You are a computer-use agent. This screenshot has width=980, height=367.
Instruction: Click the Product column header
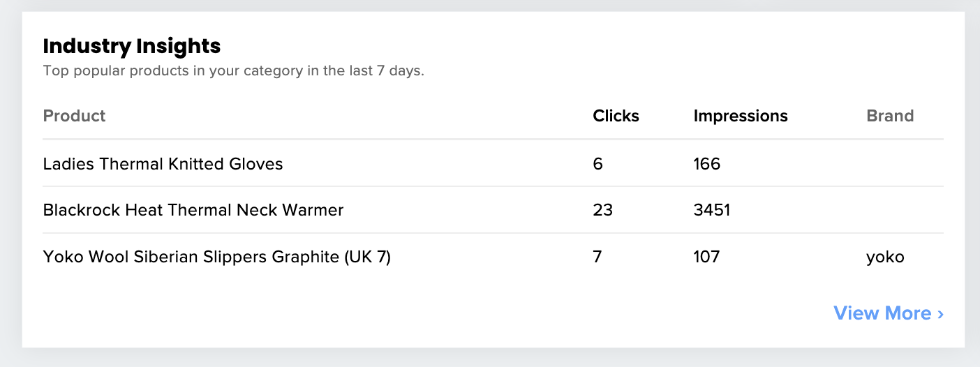tap(74, 116)
